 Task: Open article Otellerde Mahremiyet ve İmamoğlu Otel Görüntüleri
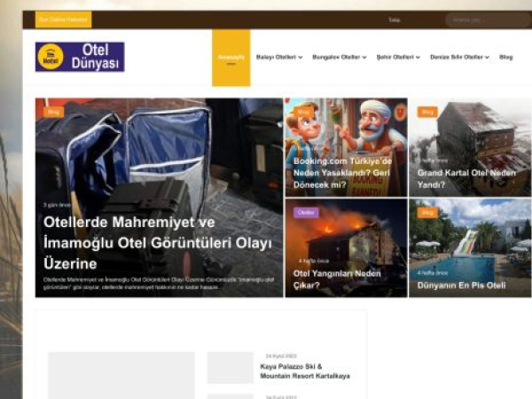pos(158,243)
